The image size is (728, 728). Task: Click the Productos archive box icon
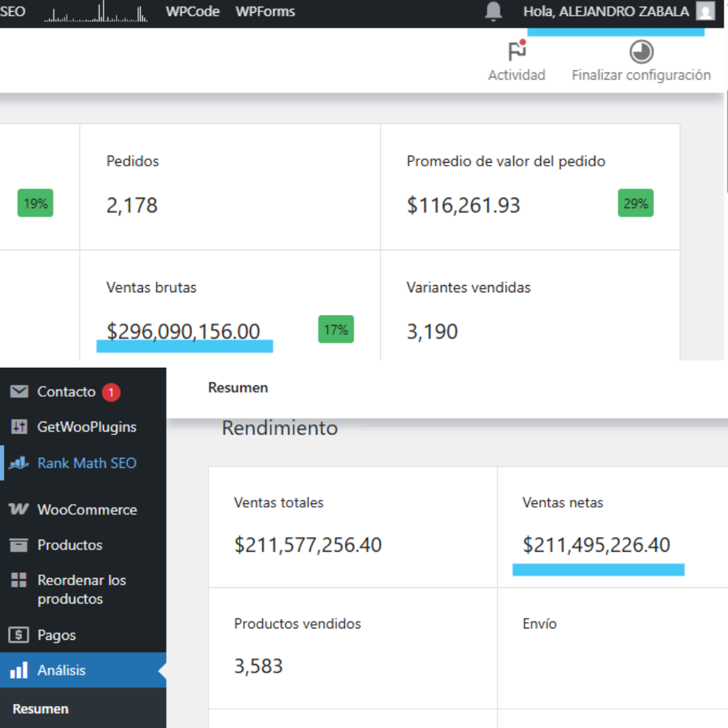19,545
